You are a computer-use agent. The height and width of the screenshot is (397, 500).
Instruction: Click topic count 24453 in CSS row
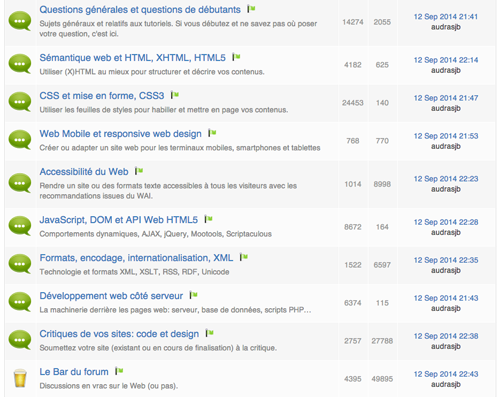point(353,103)
